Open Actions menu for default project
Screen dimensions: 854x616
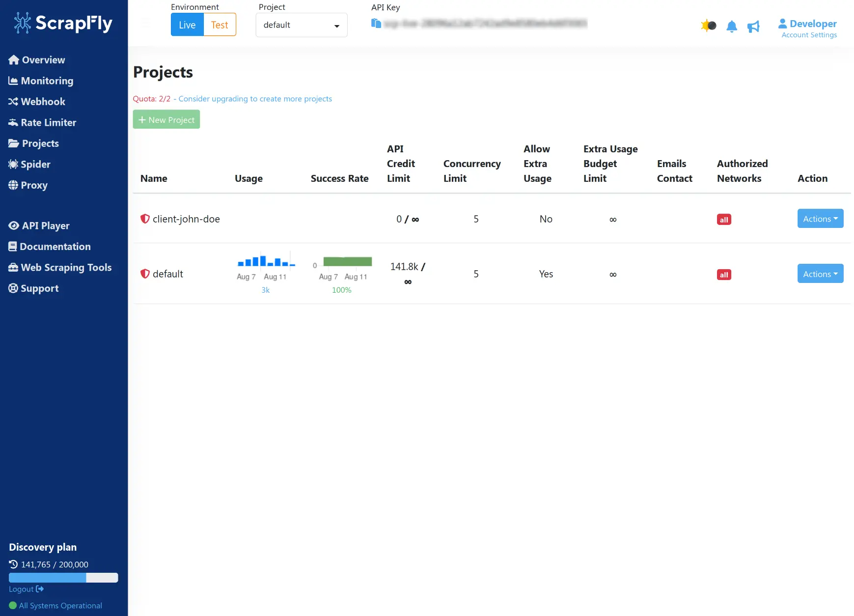tap(820, 274)
